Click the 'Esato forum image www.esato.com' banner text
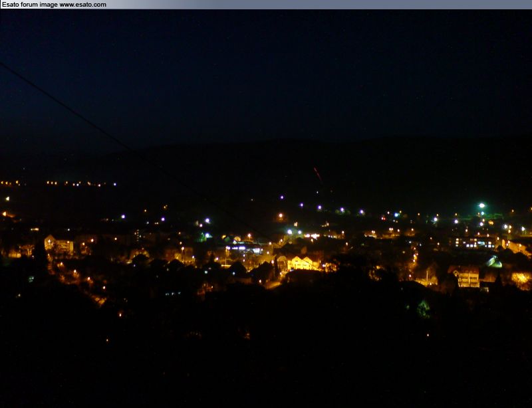Viewport: 532px width, 408px height. (x=54, y=5)
